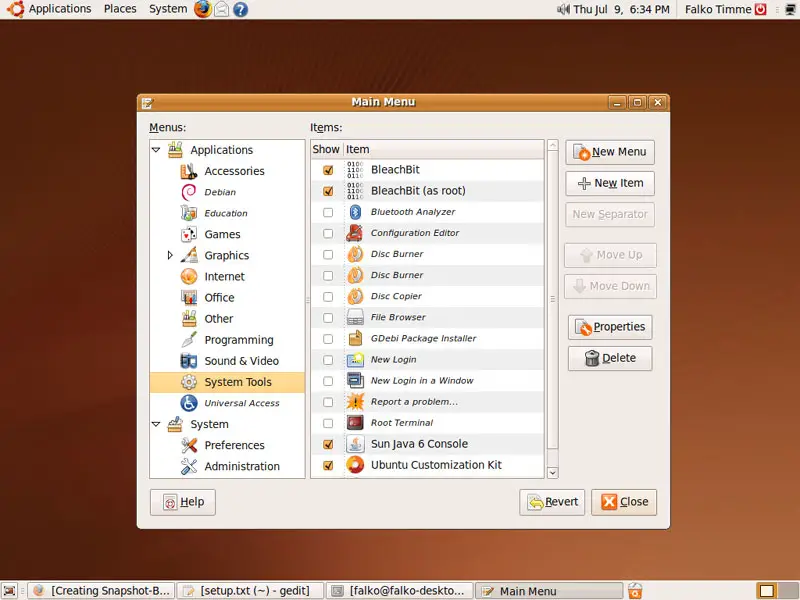
Task: Uncheck the BleachBit show checkbox
Action: tap(328, 170)
